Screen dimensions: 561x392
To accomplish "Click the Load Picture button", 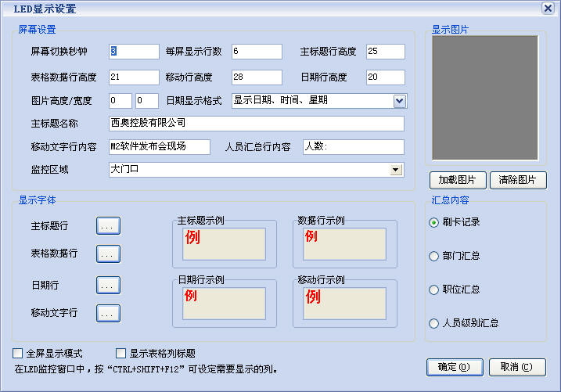I will [x=458, y=180].
